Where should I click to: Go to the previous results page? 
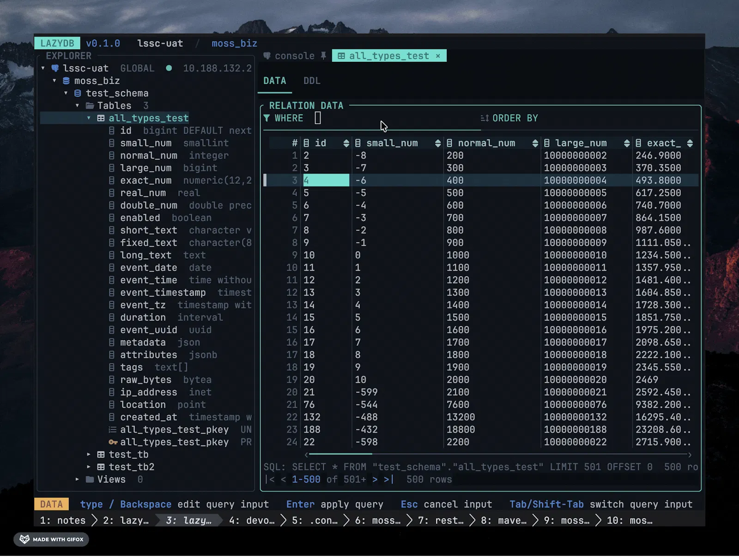[x=283, y=480]
